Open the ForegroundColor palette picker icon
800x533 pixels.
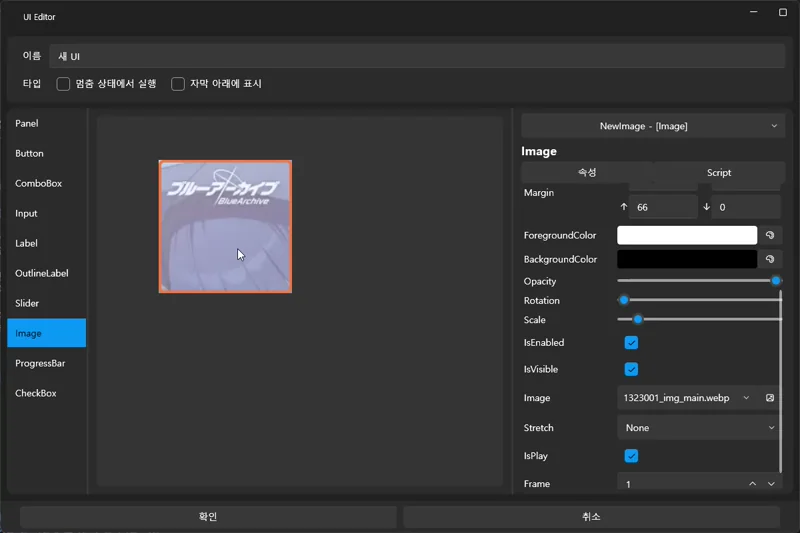770,236
